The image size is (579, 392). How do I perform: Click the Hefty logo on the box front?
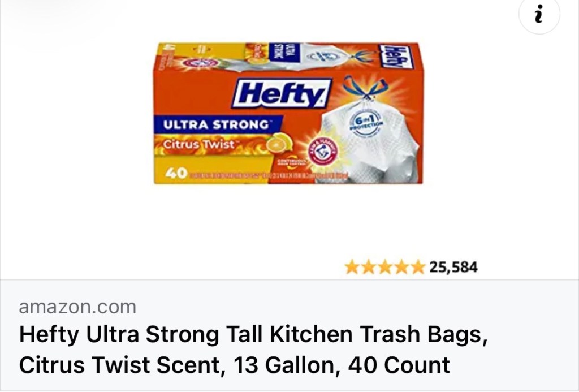tap(282, 93)
